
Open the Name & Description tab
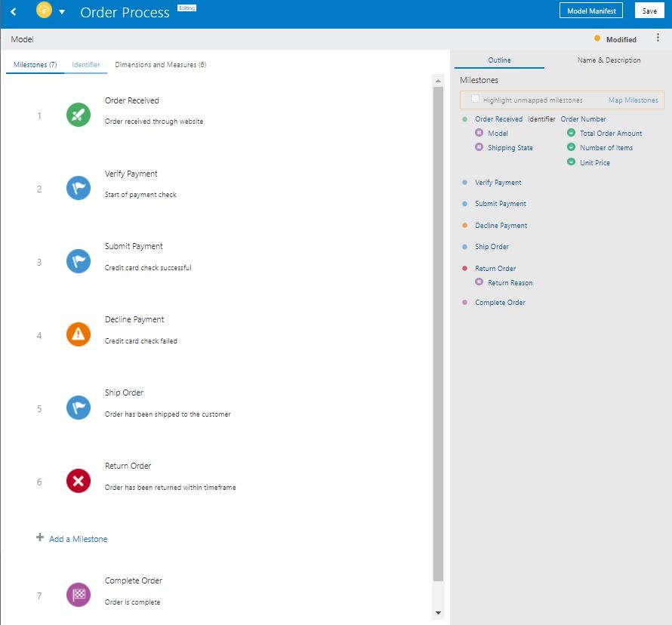609,60
